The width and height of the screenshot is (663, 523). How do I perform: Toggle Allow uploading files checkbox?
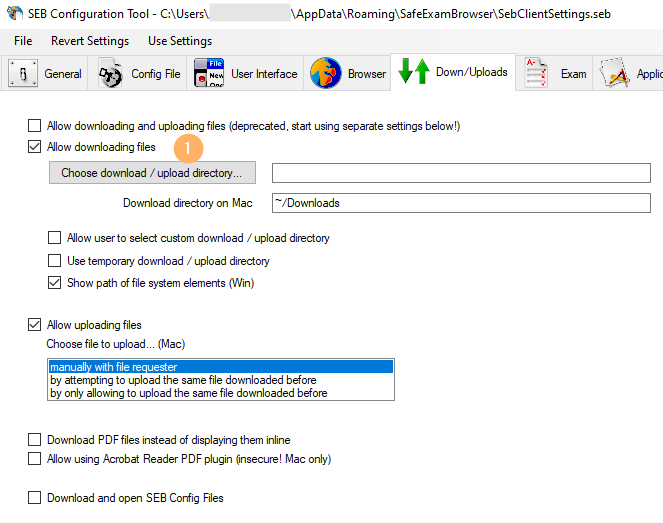[36, 325]
